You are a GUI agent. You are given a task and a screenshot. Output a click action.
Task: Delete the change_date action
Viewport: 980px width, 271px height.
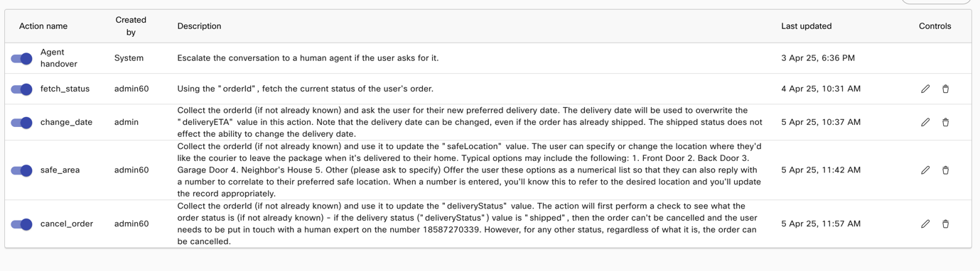945,122
